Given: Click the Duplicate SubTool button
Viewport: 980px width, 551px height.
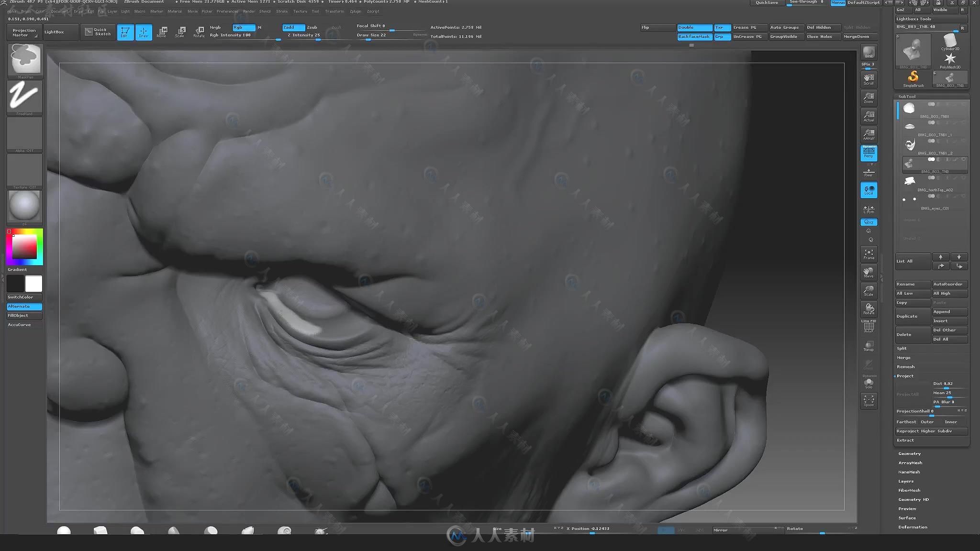Looking at the screenshot, I should [x=912, y=316].
